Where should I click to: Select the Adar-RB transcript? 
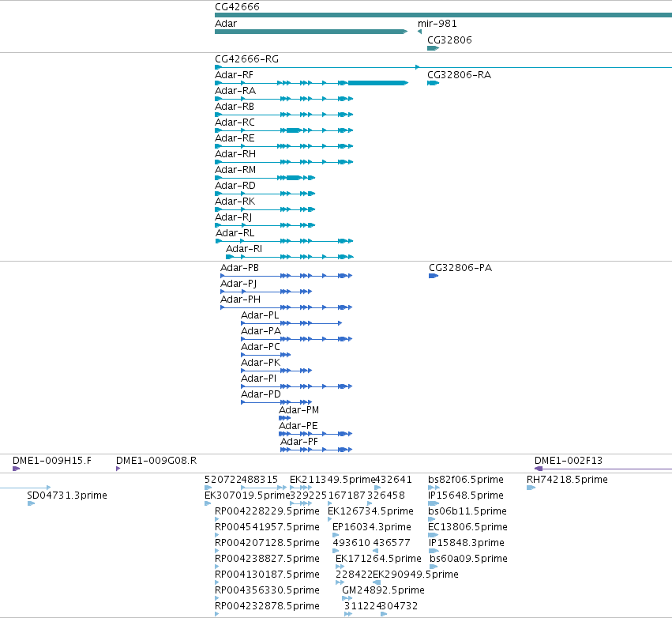point(283,115)
